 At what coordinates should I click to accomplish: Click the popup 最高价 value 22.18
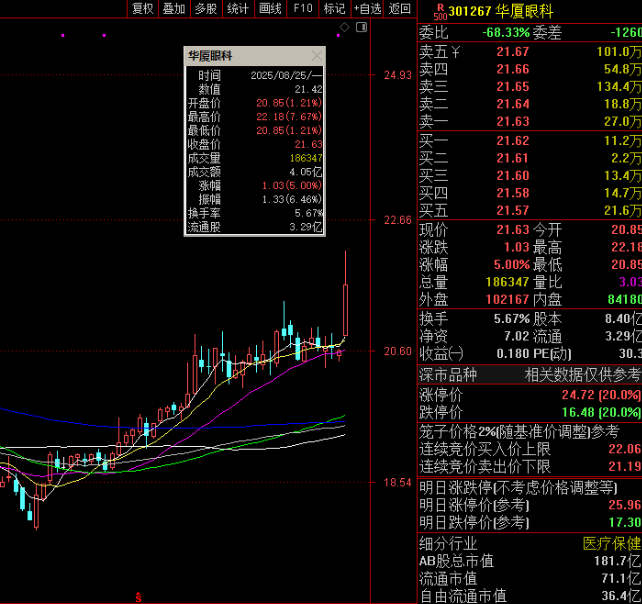point(289,117)
